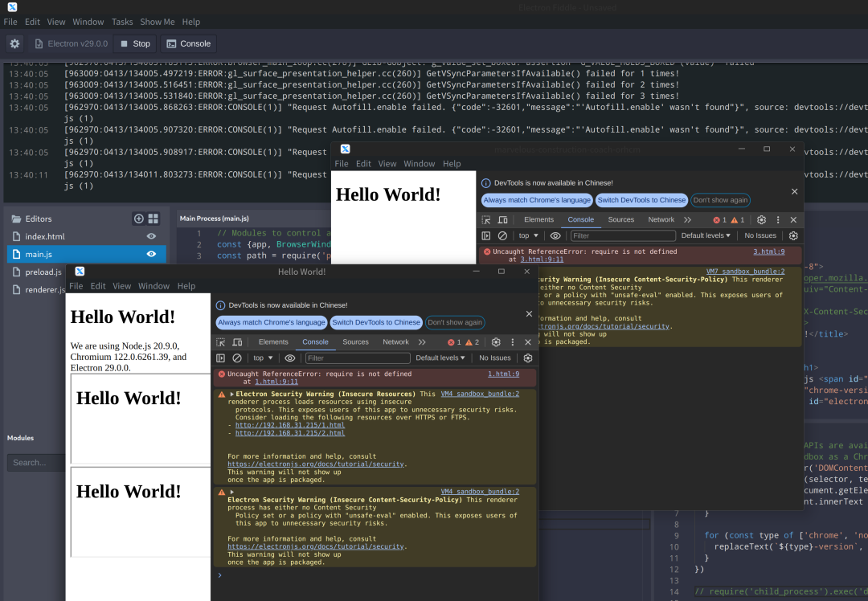Click Switch DevTools to Chinese in back window
Screen dimensions: 868x601
click(641, 200)
